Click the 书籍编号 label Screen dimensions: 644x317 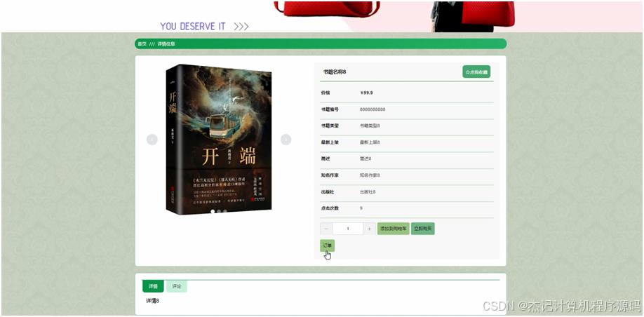(330, 109)
